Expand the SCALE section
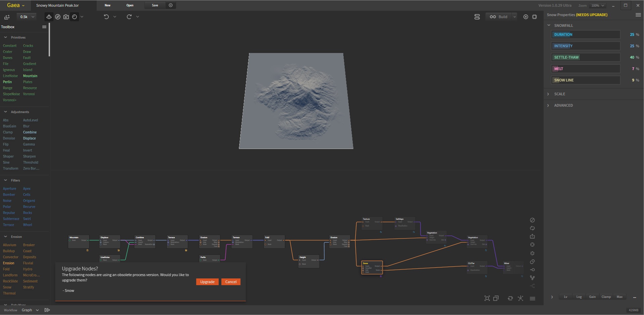644x315 pixels. pos(548,94)
